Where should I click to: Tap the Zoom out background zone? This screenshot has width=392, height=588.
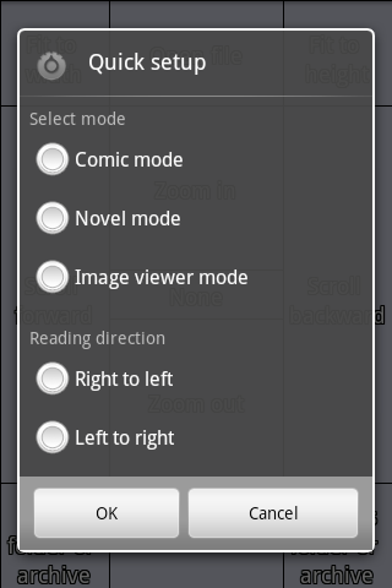click(x=196, y=404)
